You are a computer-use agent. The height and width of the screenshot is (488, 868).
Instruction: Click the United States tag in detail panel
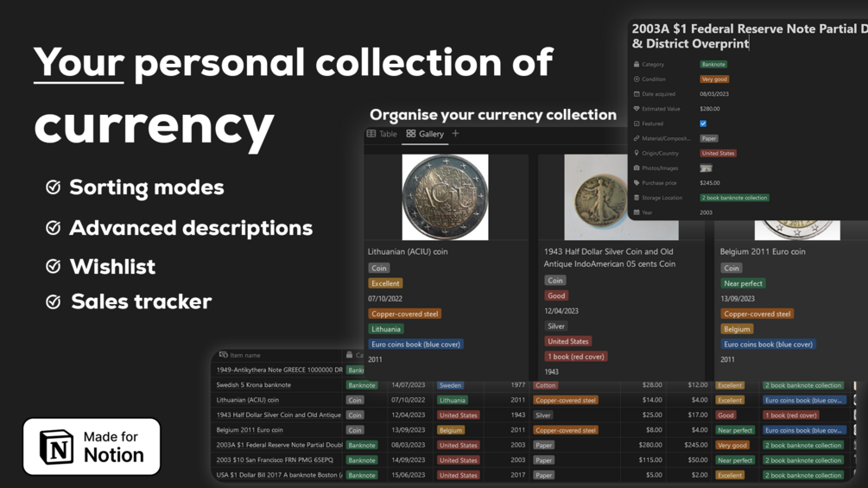click(718, 153)
